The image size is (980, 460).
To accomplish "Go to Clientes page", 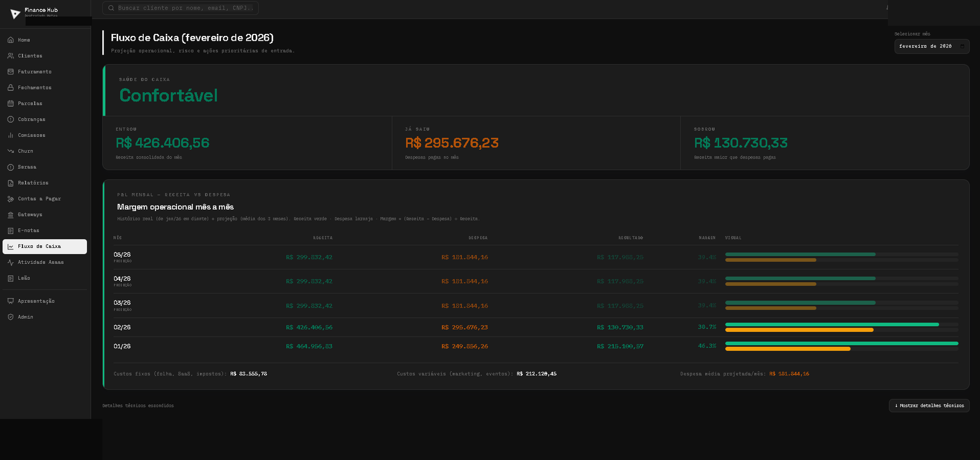I will 45,56.
